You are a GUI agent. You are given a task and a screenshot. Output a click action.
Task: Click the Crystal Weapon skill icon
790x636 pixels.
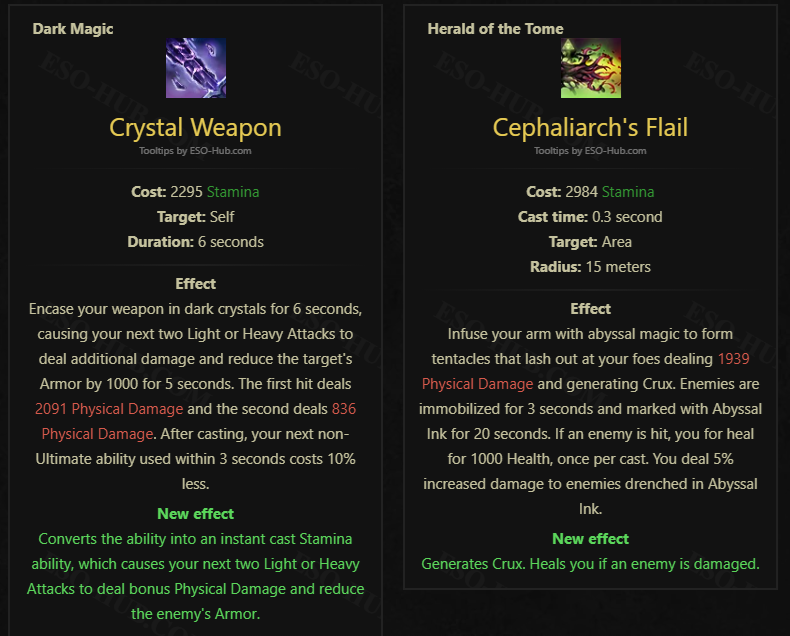tap(196, 68)
